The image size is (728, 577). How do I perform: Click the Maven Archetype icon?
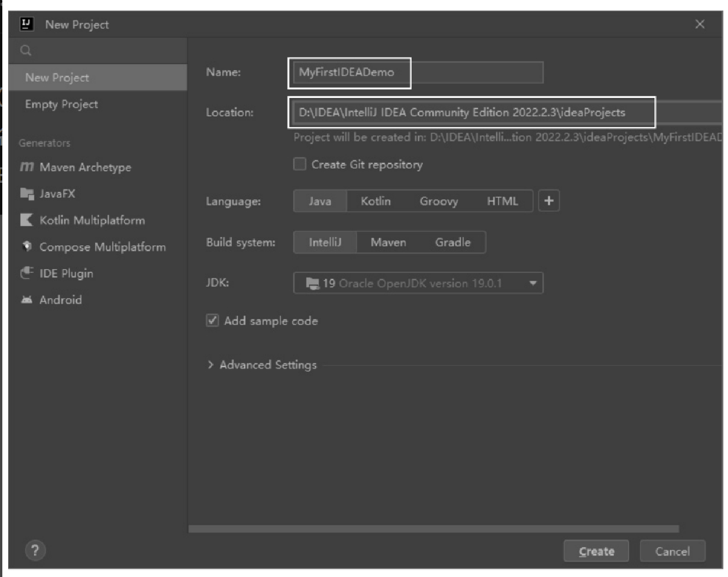click(x=27, y=167)
